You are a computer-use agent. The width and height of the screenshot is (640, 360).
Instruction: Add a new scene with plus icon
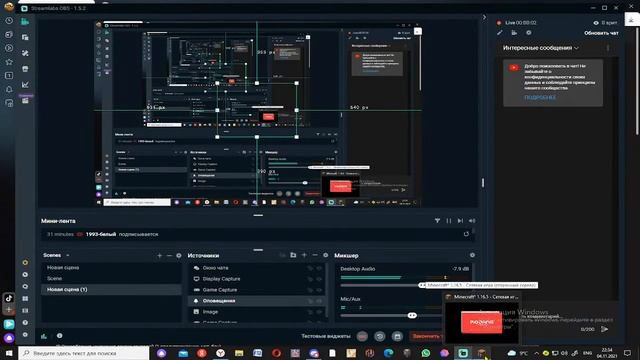coord(160,256)
